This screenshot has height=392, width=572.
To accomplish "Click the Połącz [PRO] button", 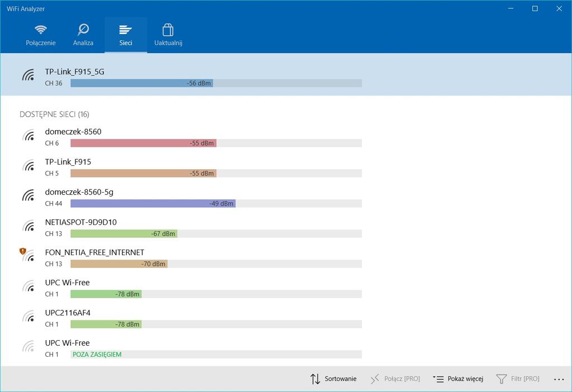I will tap(395, 379).
